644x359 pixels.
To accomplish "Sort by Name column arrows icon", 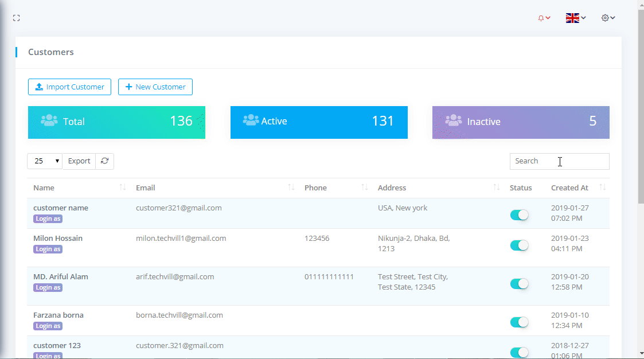I will tap(122, 188).
